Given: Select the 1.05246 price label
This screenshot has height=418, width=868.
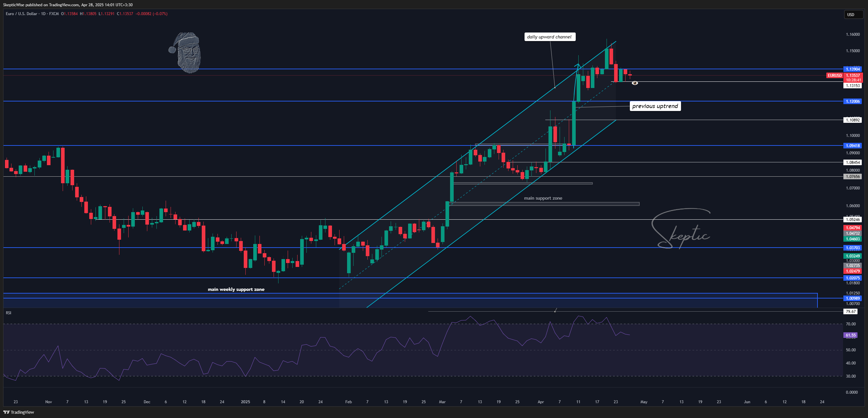Looking at the screenshot, I should (853, 220).
